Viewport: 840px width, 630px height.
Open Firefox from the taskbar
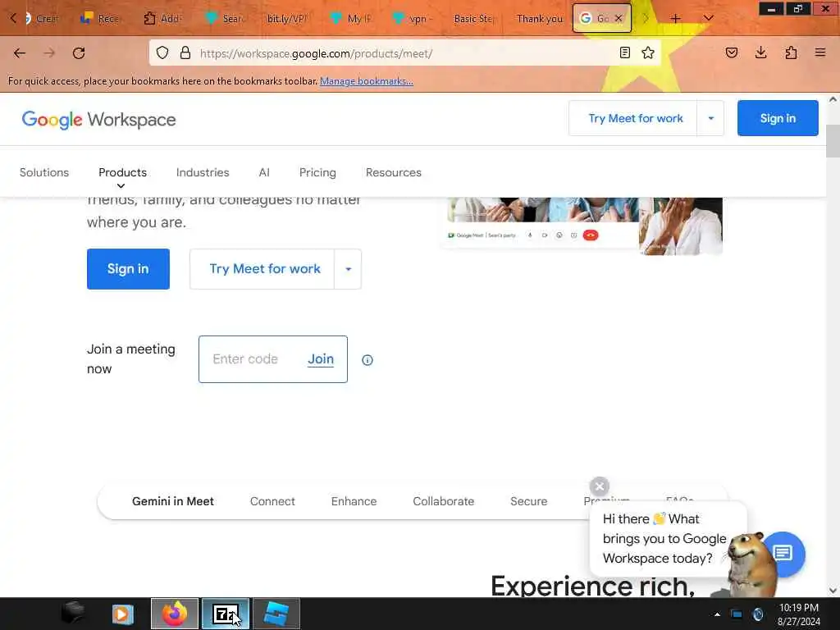(174, 614)
